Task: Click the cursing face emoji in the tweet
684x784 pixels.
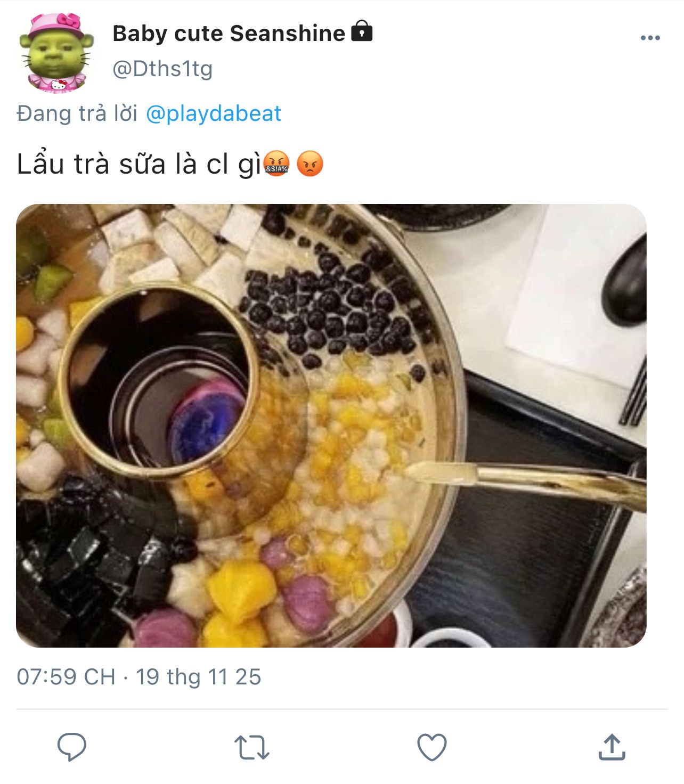Action: [x=276, y=164]
